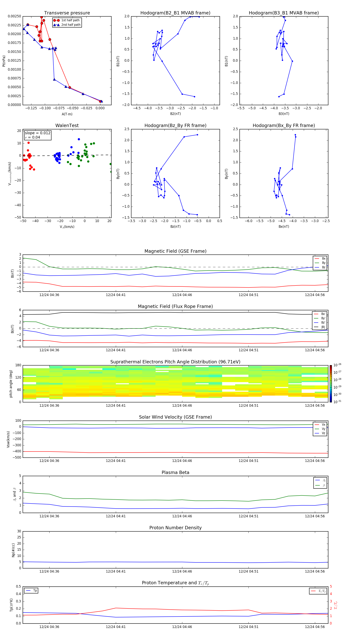Click the '10^-26' colorbar tick label

tap(337, 365)
